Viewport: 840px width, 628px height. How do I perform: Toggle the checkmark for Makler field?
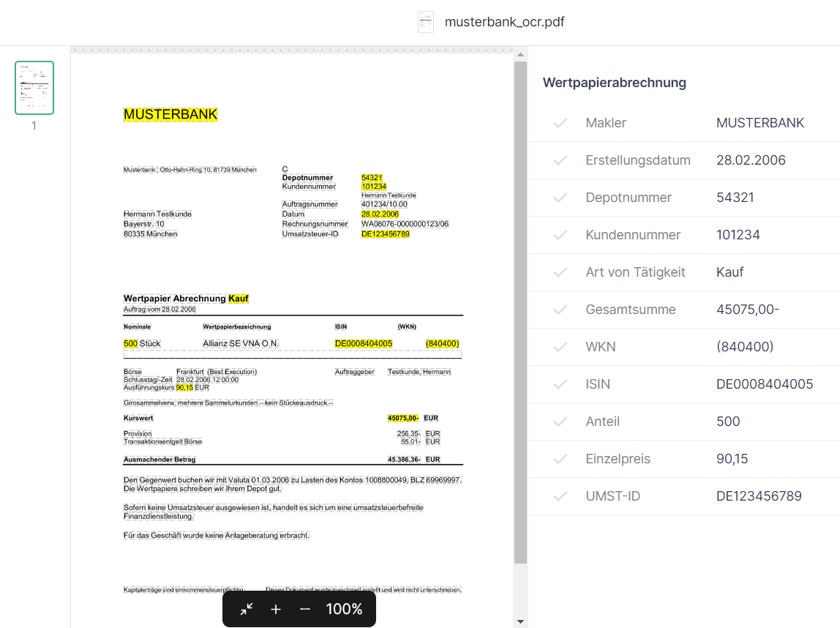point(560,123)
